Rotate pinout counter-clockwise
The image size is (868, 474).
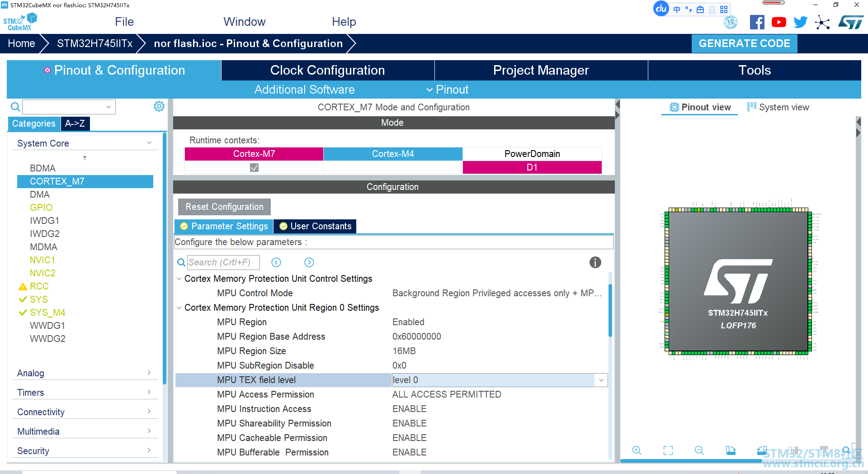pos(762,450)
